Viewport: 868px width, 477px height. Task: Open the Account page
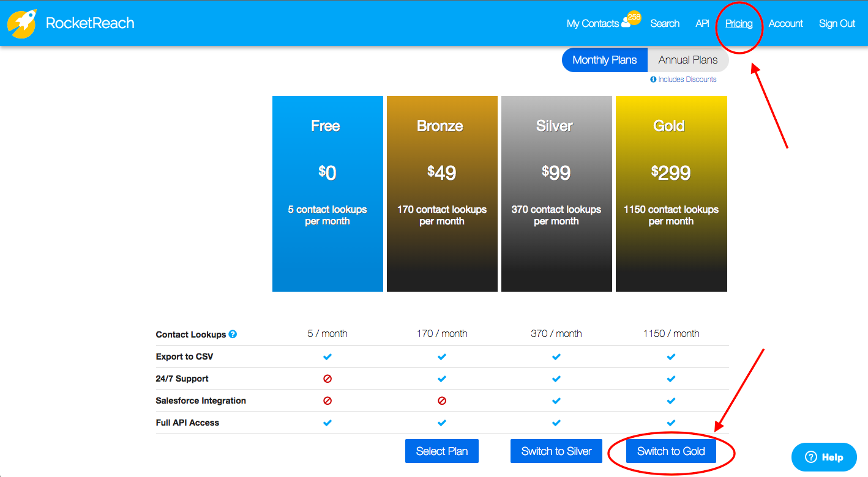(785, 23)
